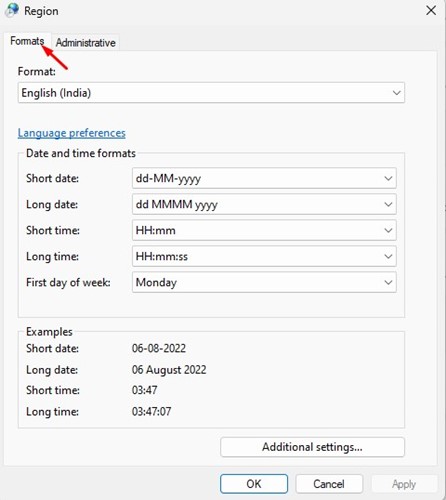Expand the Long date format dropdown
The image size is (446, 500).
pyautogui.click(x=264, y=204)
